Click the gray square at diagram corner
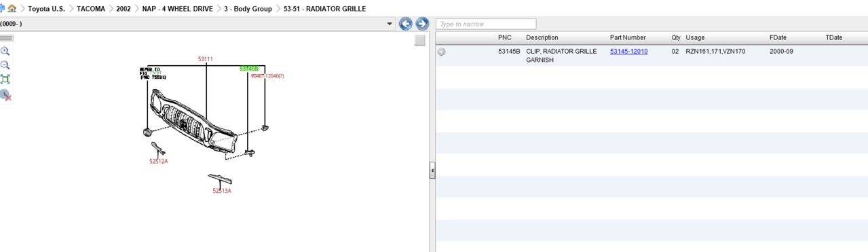The width and height of the screenshot is (868, 252). (420, 41)
